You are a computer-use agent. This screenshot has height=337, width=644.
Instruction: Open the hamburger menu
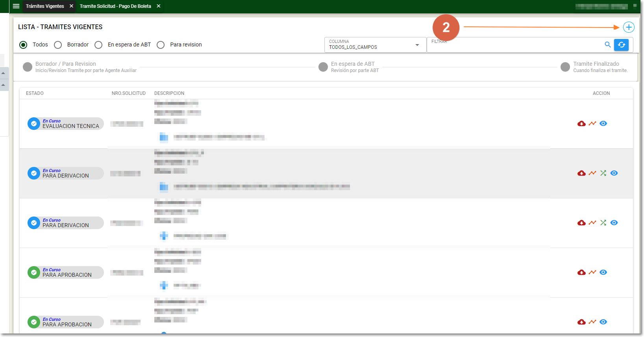16,6
